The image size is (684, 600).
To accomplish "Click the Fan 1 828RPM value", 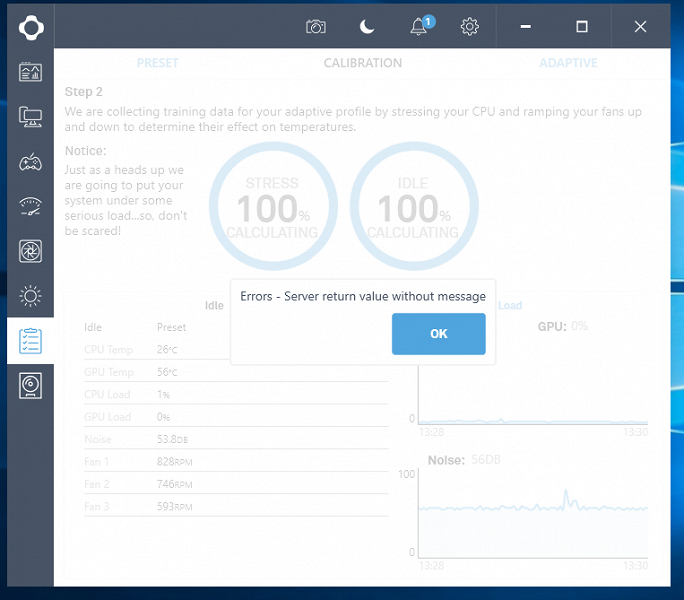I will pos(174,462).
